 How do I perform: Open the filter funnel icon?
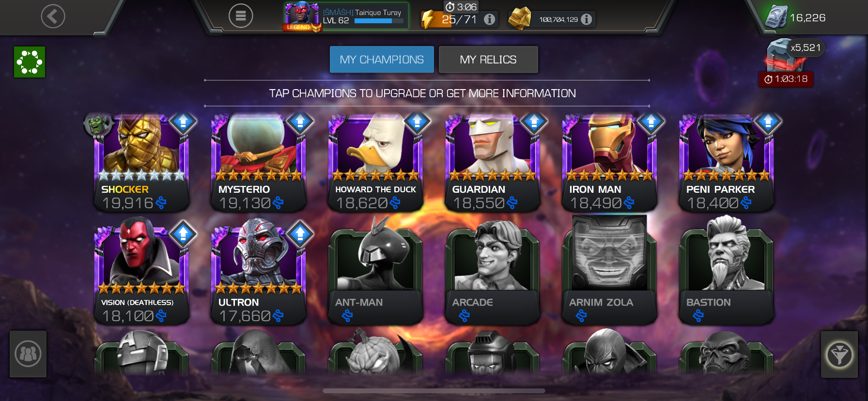[839, 355]
